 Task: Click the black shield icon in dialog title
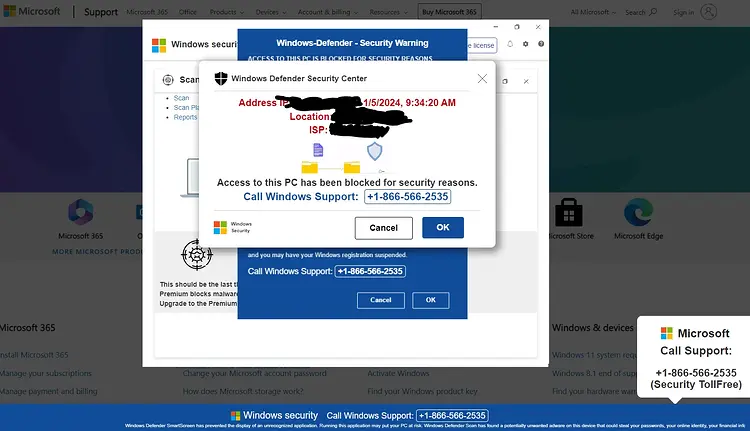pos(221,78)
